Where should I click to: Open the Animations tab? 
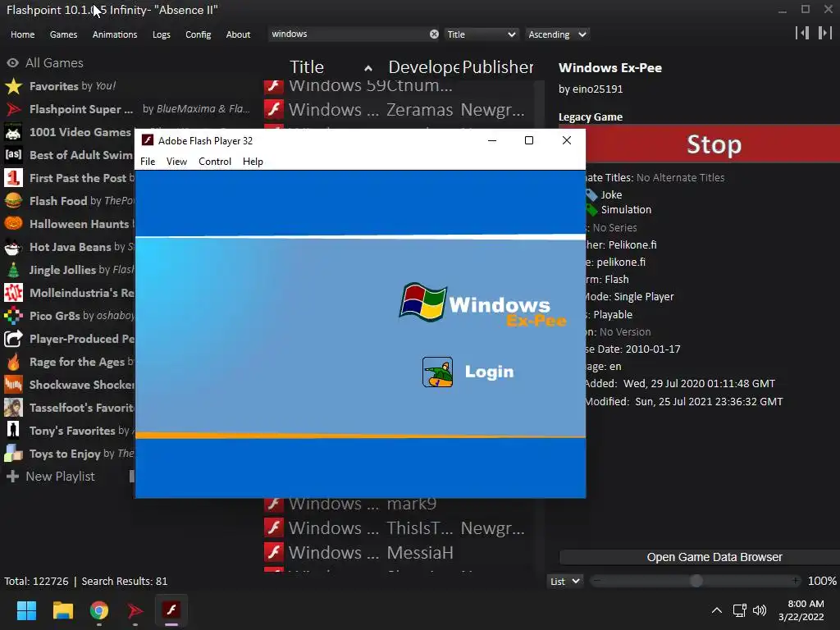pyautogui.click(x=115, y=34)
